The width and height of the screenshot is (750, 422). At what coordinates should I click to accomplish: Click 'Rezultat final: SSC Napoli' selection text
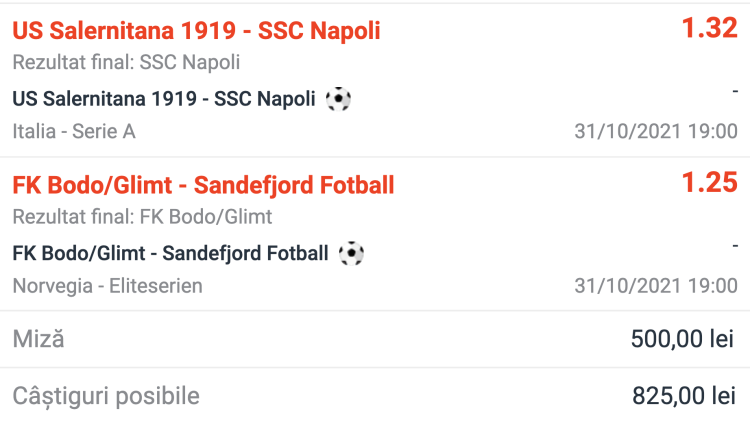(126, 62)
